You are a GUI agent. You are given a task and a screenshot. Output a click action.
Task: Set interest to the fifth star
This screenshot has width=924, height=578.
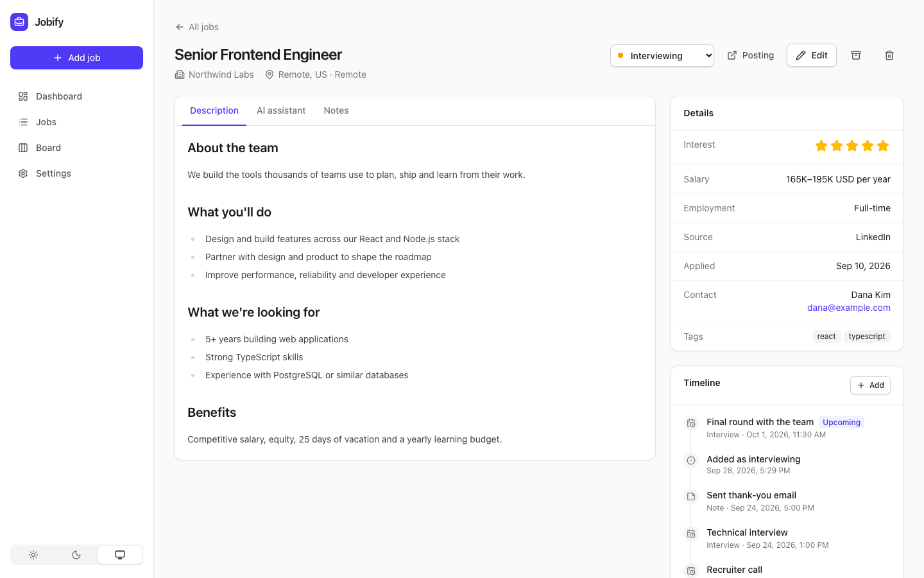[x=883, y=146]
